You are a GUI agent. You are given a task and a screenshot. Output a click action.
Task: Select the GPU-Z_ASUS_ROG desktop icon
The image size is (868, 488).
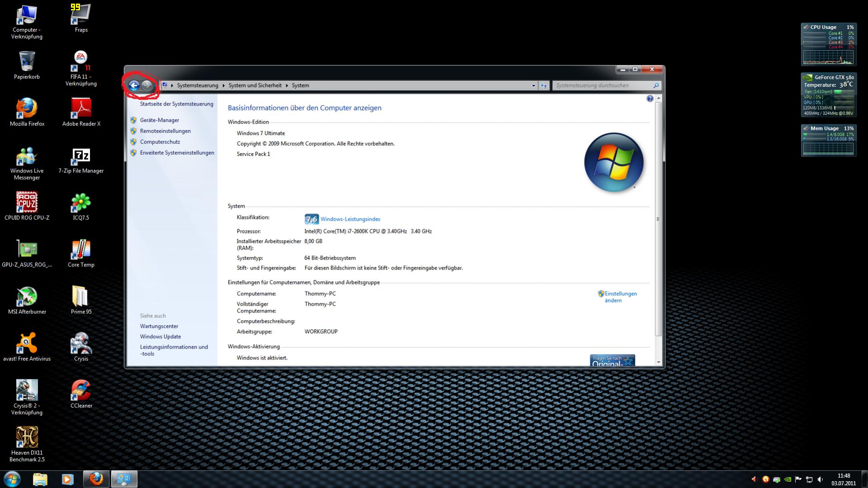27,253
